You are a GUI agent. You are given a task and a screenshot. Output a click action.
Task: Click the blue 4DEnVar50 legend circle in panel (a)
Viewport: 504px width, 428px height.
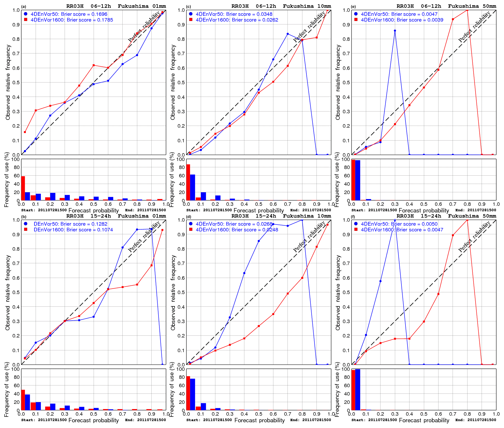pyautogui.click(x=26, y=14)
